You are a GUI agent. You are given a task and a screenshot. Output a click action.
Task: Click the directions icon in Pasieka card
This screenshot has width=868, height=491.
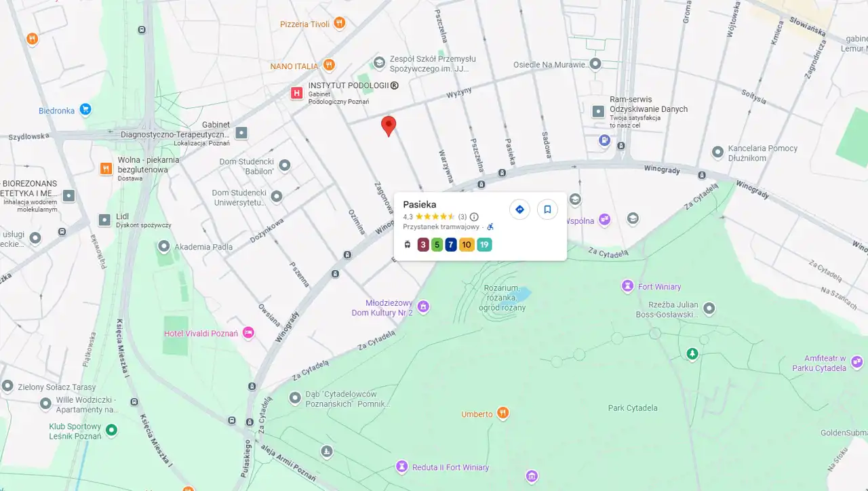coord(519,210)
